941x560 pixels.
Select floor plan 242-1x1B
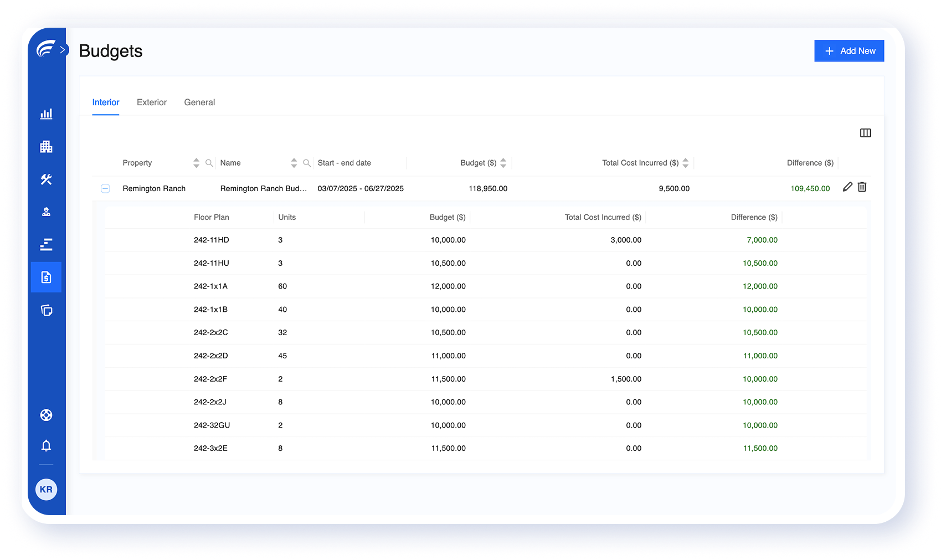coord(210,310)
